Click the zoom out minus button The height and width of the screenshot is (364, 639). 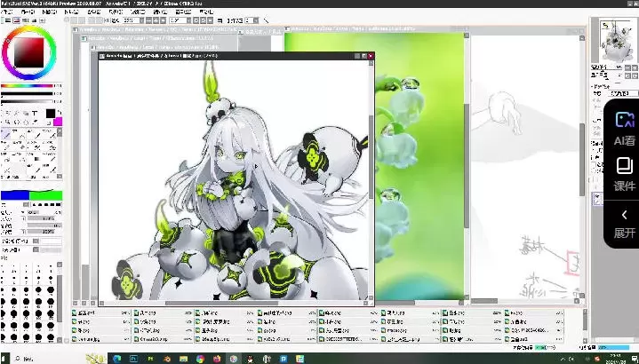point(148,20)
